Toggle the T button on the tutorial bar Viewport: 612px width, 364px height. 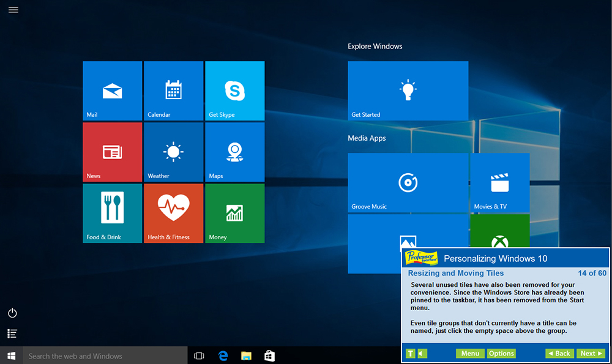pos(410,353)
